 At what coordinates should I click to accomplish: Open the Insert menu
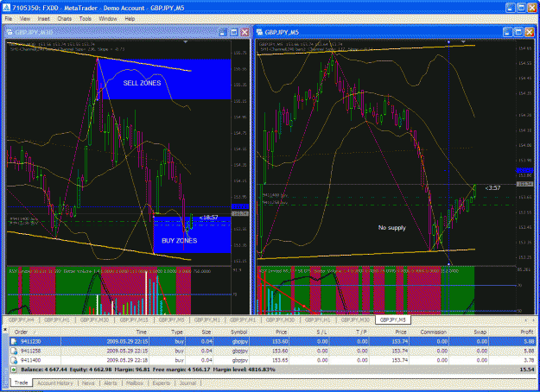point(44,19)
